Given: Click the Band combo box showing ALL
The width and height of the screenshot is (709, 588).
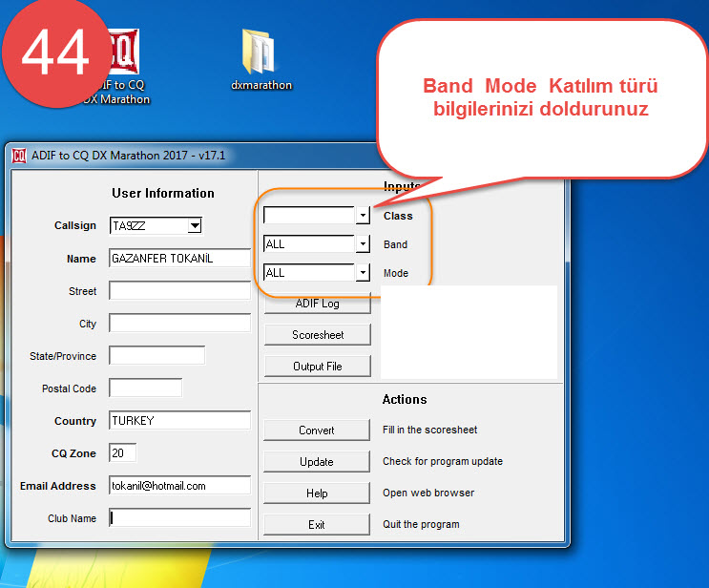Looking at the screenshot, I should pos(309,244).
